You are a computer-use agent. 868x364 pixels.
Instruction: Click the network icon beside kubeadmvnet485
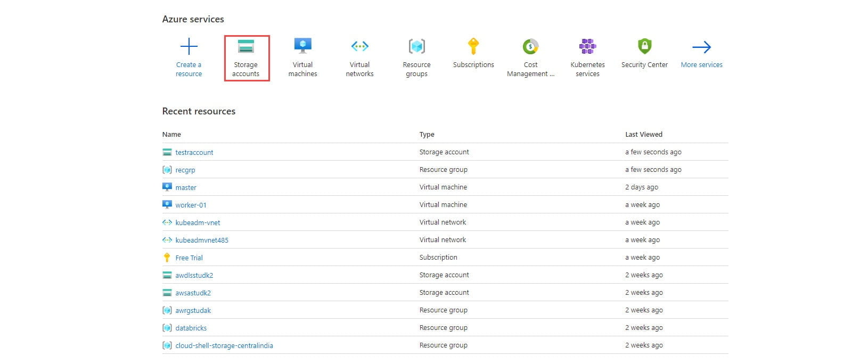tap(167, 240)
